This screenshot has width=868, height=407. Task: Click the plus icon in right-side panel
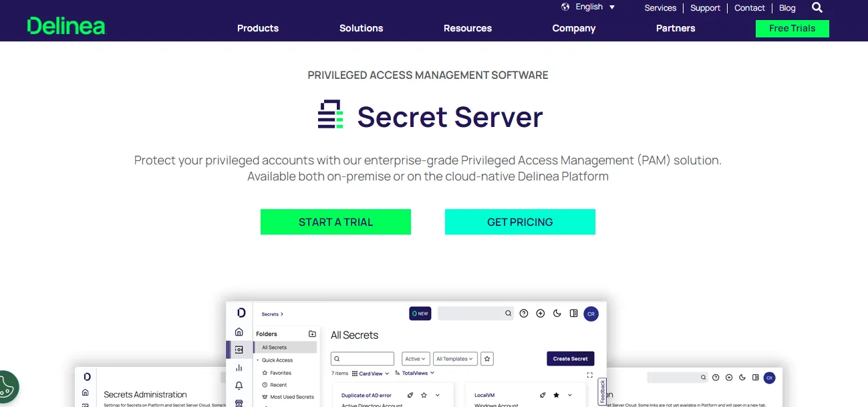pyautogui.click(x=729, y=378)
